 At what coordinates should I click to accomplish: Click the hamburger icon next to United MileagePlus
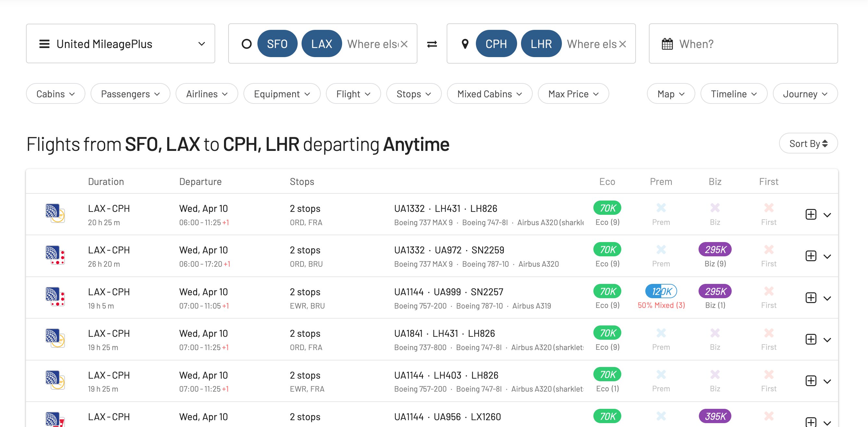44,43
